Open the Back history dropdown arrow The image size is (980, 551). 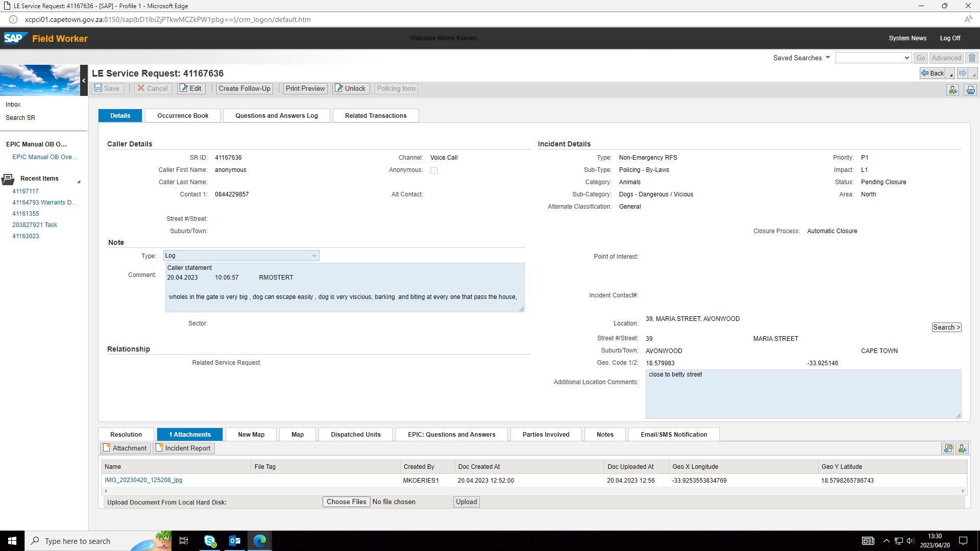point(951,74)
